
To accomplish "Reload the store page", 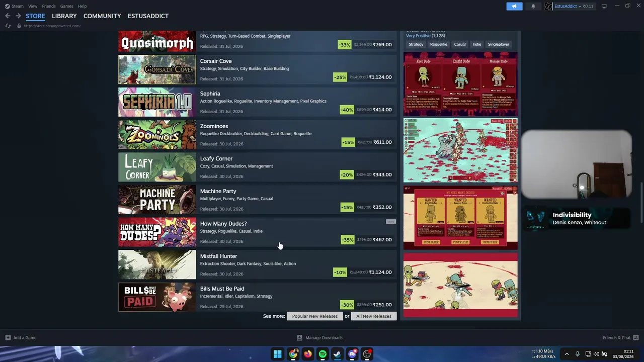I will point(8,26).
